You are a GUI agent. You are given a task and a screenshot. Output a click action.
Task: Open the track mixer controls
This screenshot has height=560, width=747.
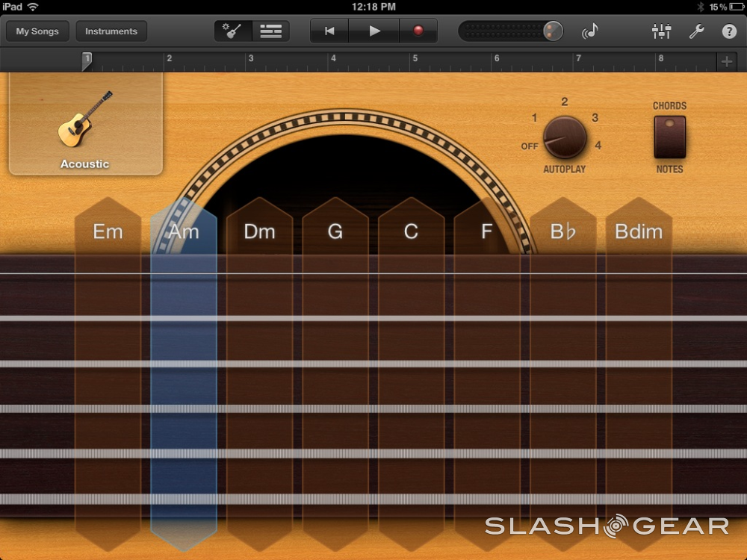click(x=661, y=31)
